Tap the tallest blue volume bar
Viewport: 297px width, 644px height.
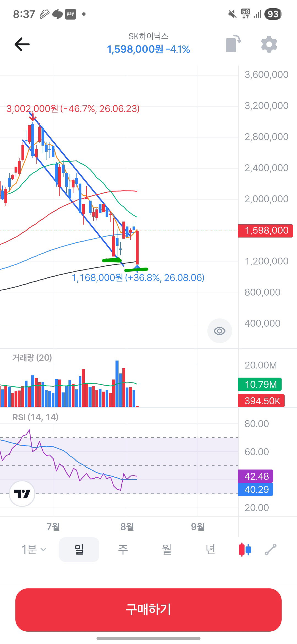coord(117,383)
